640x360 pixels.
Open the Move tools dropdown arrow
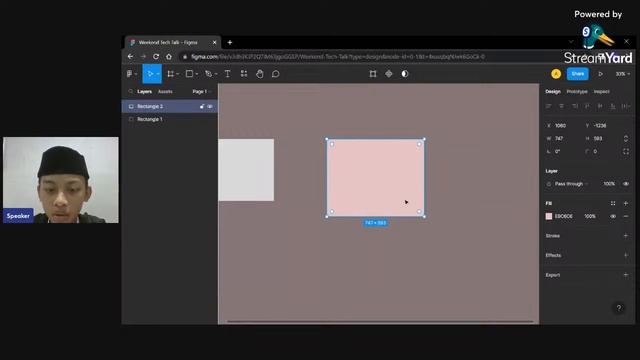click(x=158, y=74)
